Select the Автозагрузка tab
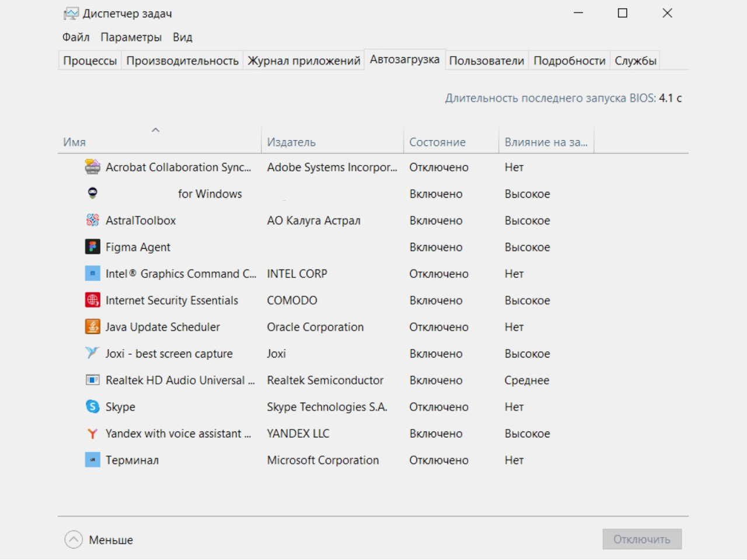Image resolution: width=747 pixels, height=560 pixels. point(404,60)
